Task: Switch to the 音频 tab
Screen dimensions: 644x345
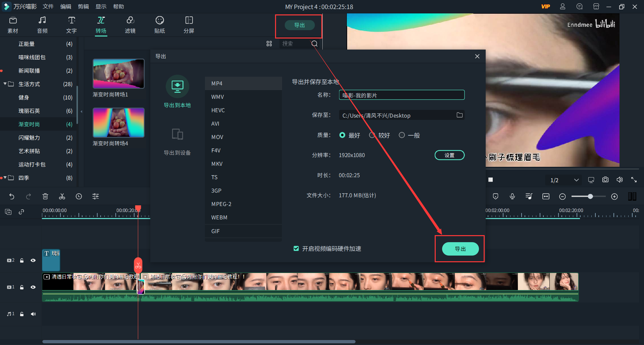Action: [x=42, y=25]
